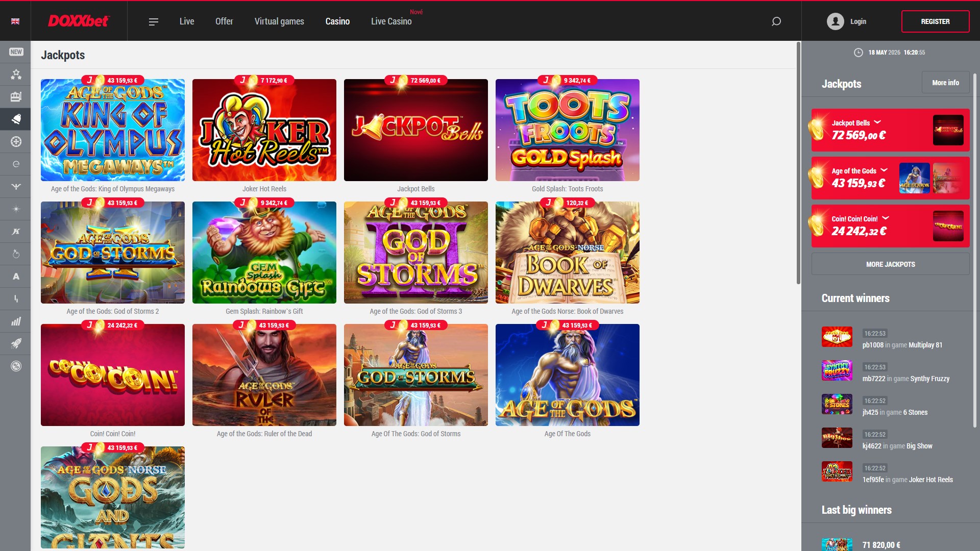This screenshot has width=980, height=551.
Task: Click Coin! Coin! Coin! gold coin icon
Action: 816,226
